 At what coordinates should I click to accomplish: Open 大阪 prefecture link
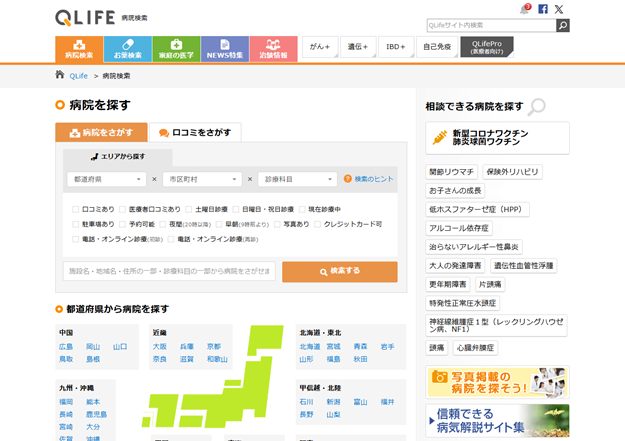(x=159, y=346)
